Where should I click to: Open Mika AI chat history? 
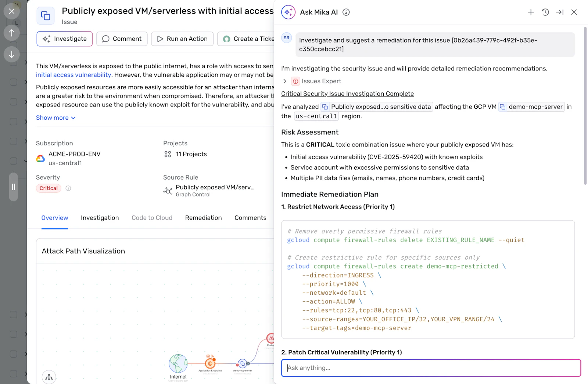click(x=545, y=12)
